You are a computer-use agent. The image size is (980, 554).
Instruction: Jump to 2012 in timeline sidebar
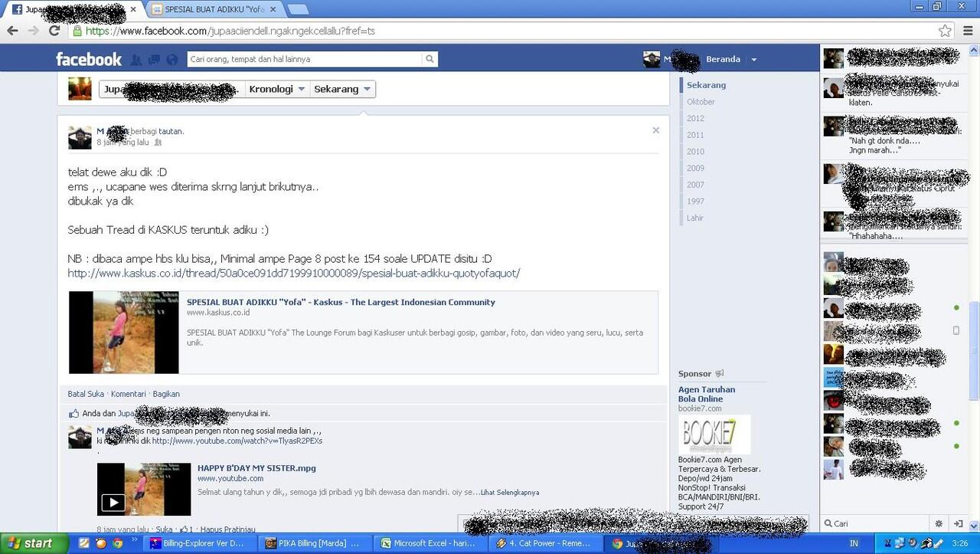point(695,119)
